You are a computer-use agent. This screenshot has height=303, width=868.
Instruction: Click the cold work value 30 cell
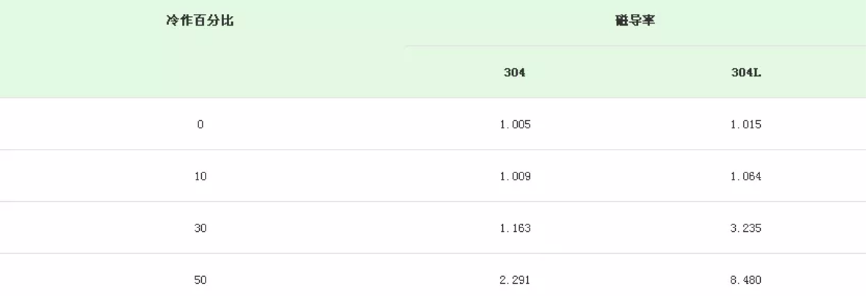(200, 228)
